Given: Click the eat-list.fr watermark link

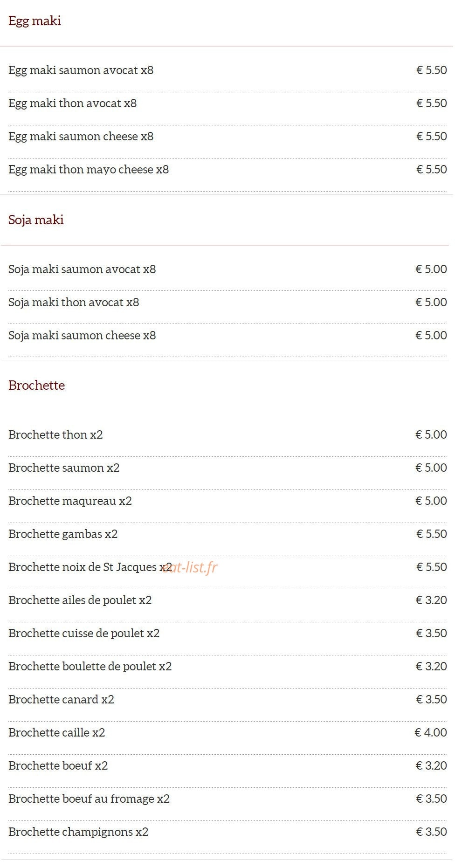Looking at the screenshot, I should pyautogui.click(x=190, y=567).
